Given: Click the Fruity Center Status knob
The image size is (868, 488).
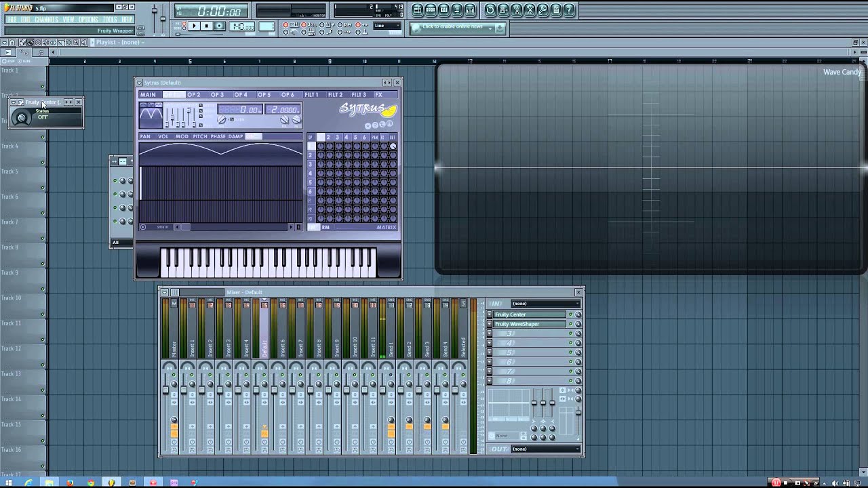Looking at the screenshot, I should 21,118.
